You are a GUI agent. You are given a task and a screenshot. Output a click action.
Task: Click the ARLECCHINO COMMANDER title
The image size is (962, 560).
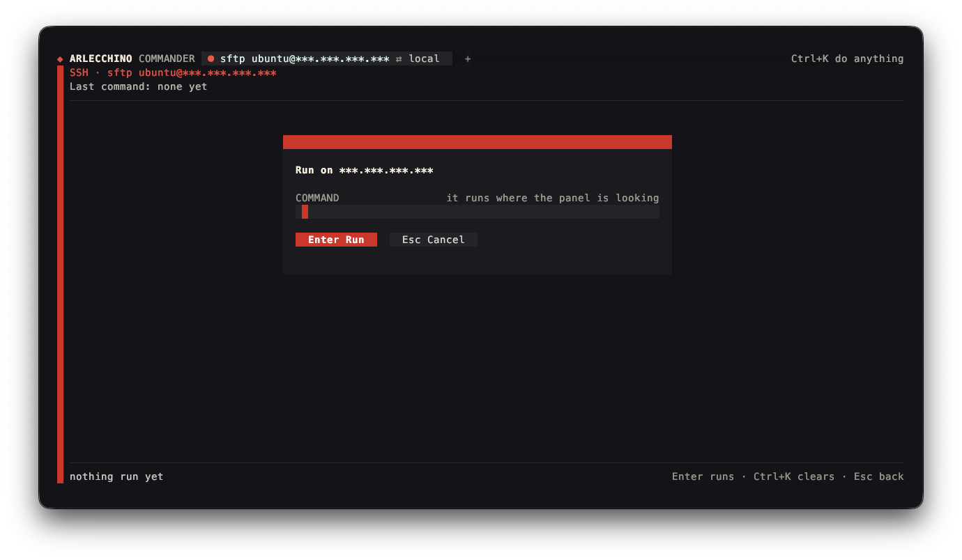[132, 59]
